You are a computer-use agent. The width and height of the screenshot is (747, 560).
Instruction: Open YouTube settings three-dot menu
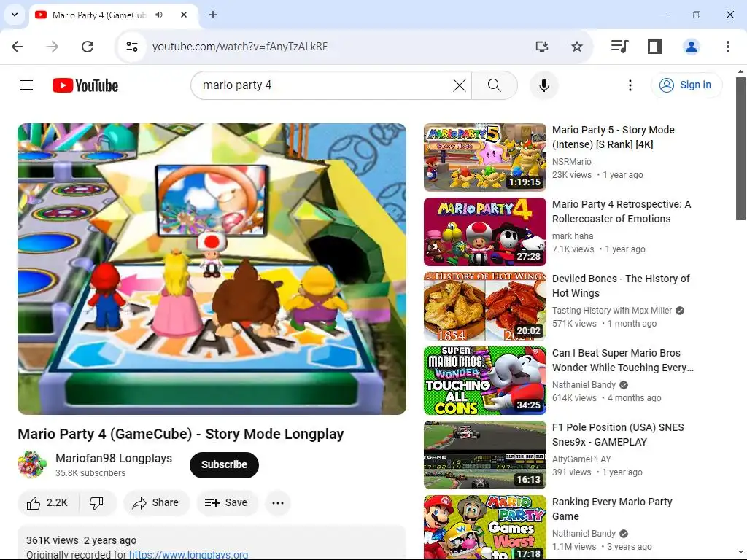[630, 85]
